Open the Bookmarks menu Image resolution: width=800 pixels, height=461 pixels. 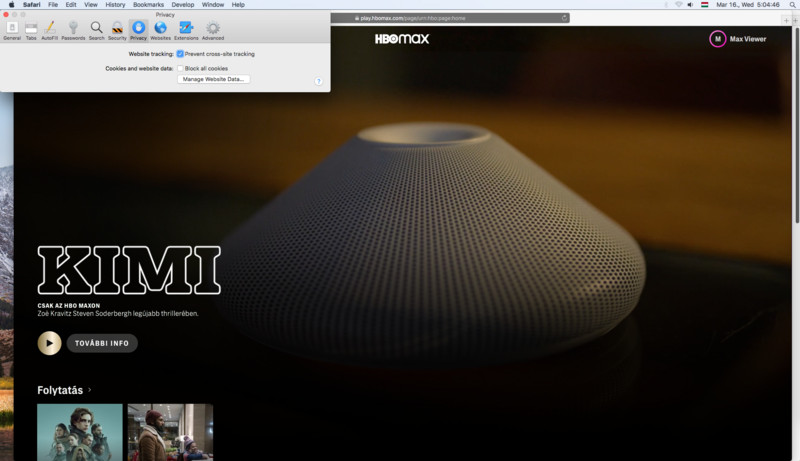pyautogui.click(x=148, y=5)
